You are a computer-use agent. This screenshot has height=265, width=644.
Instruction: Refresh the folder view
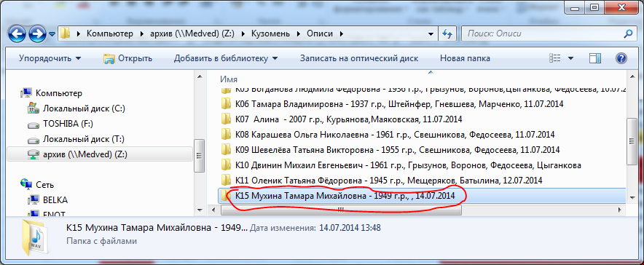[x=447, y=33]
